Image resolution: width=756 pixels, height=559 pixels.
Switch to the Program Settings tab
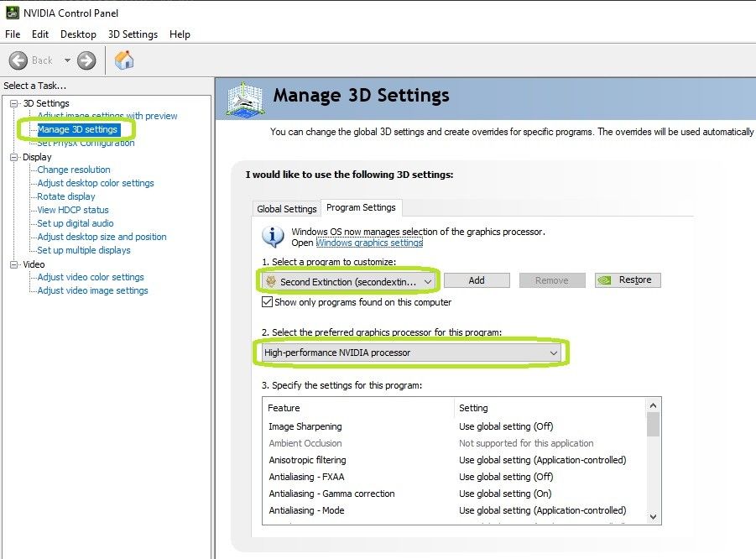click(361, 207)
